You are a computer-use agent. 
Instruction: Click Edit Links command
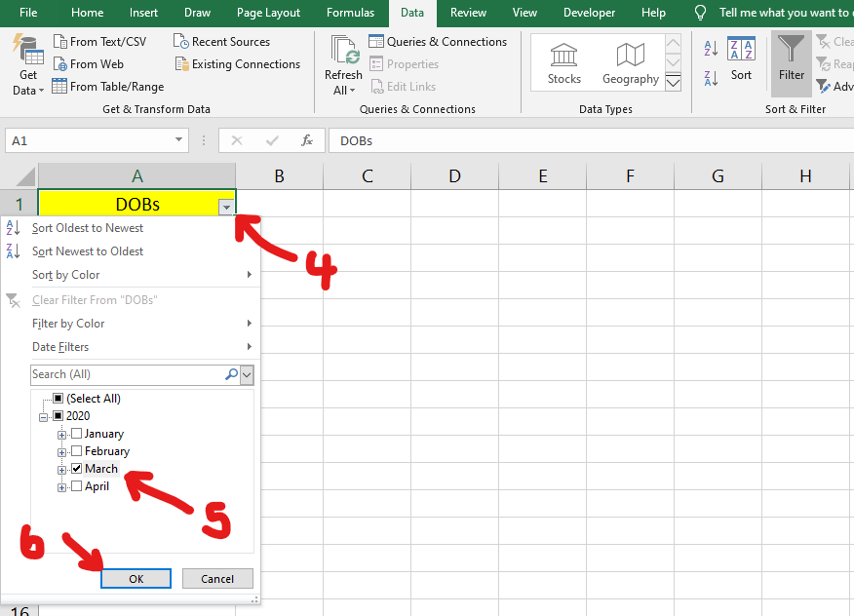tap(403, 87)
